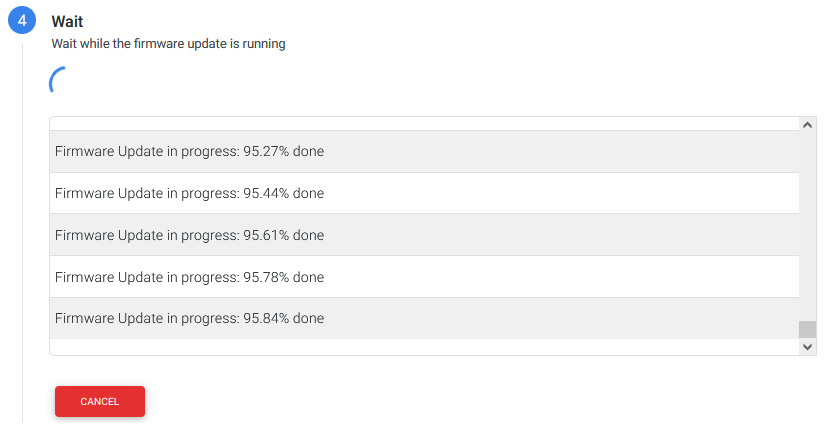Click the word "done" in the 95.84% entry
The width and height of the screenshot is (827, 426).
point(308,318)
